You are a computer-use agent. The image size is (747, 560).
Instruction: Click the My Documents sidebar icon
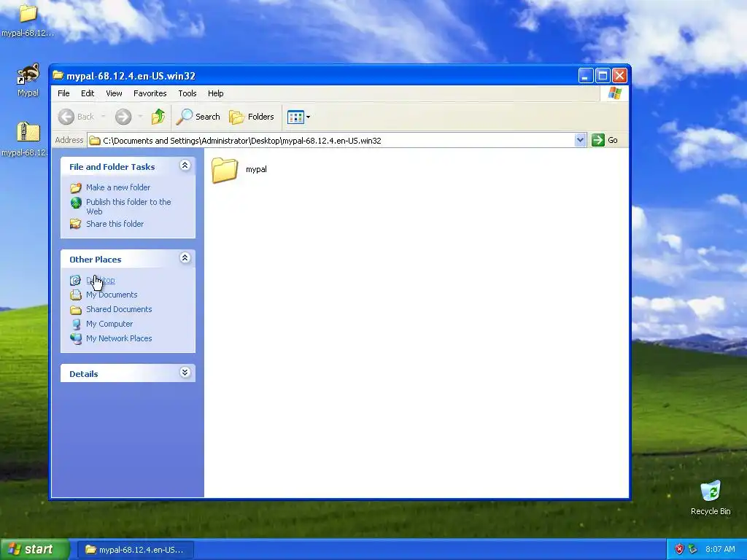(x=76, y=295)
